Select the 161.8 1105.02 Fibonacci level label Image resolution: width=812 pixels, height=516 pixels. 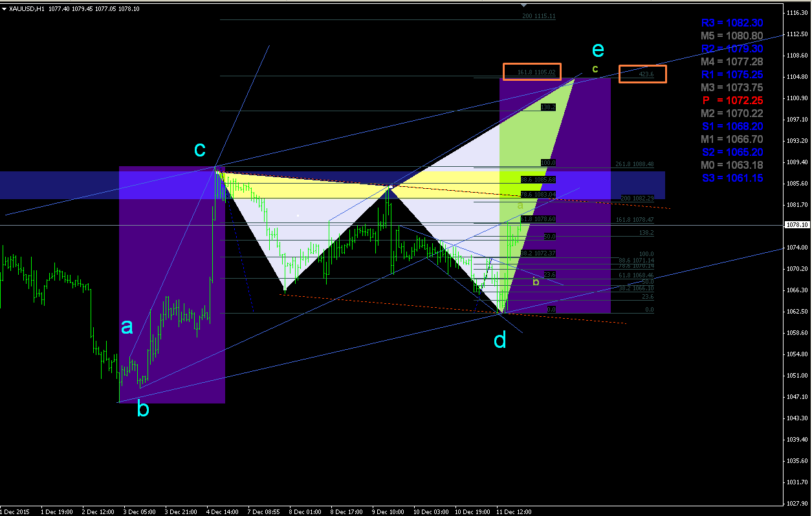(536, 72)
